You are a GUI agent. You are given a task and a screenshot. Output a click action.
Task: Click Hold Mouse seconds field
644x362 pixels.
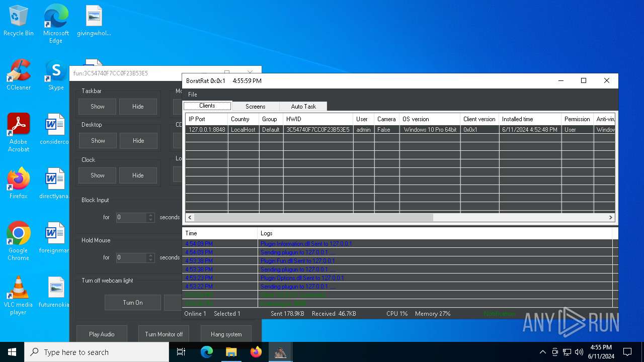tap(131, 257)
